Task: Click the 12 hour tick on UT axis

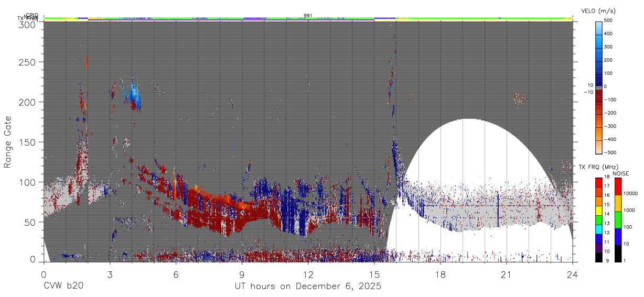Action: [x=308, y=274]
